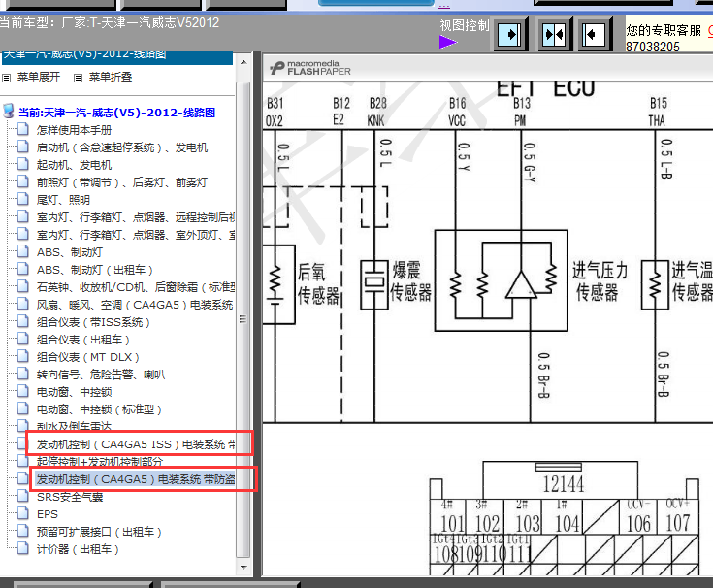Click connector number 12144 in diagram
Viewport: 713px width, 588px height.
coord(563,484)
